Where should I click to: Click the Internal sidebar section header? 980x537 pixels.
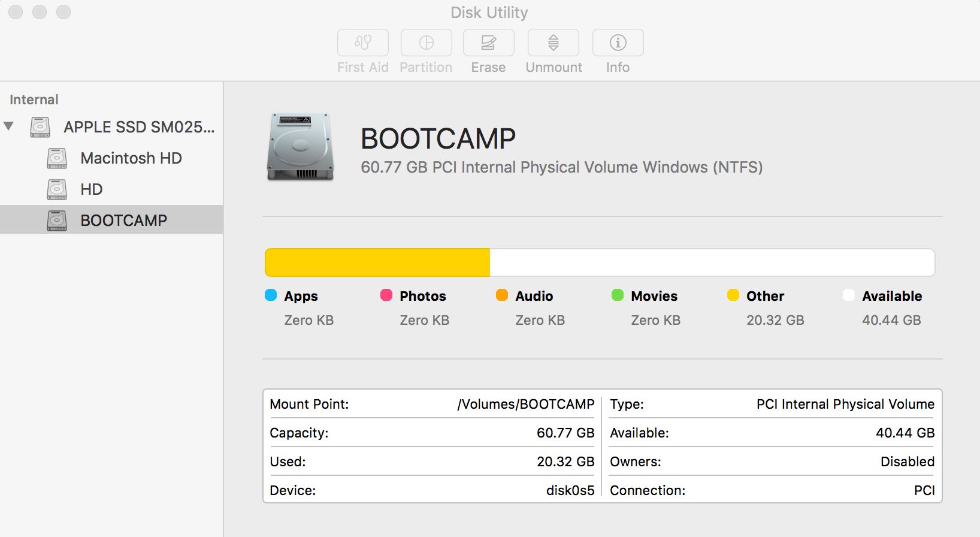[34, 99]
